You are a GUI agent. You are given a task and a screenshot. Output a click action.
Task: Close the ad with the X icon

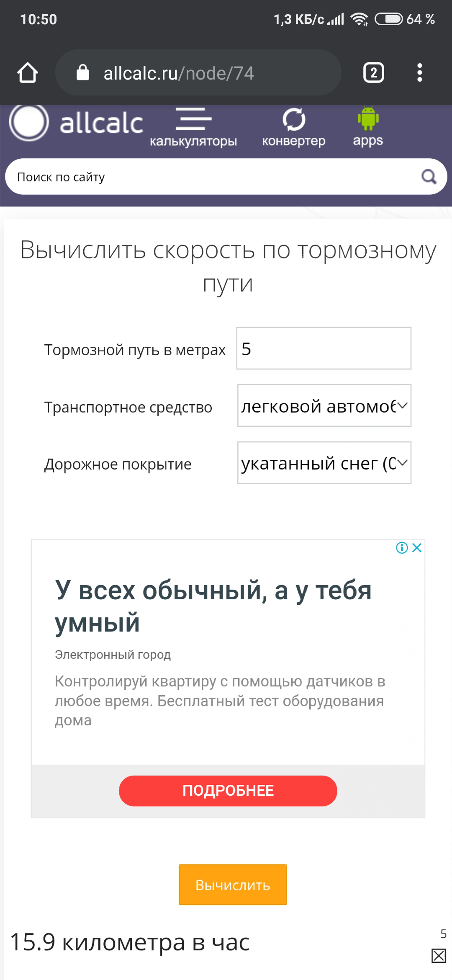[x=417, y=548]
